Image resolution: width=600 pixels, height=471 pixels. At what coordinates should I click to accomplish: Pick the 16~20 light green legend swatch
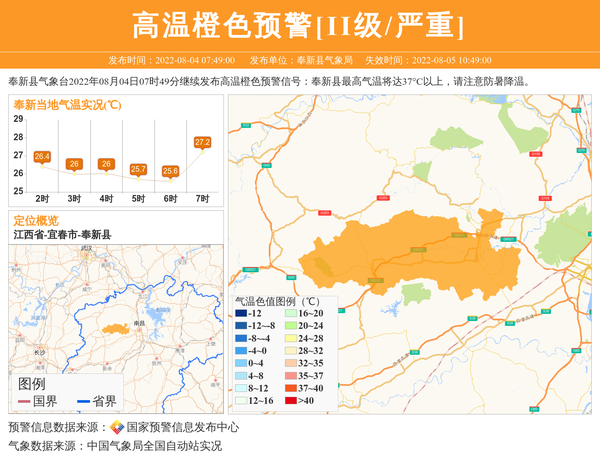[x=291, y=314]
